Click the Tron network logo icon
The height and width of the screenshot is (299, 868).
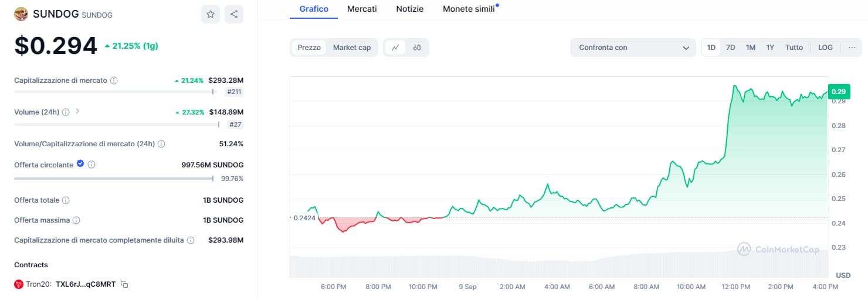pos(19,284)
